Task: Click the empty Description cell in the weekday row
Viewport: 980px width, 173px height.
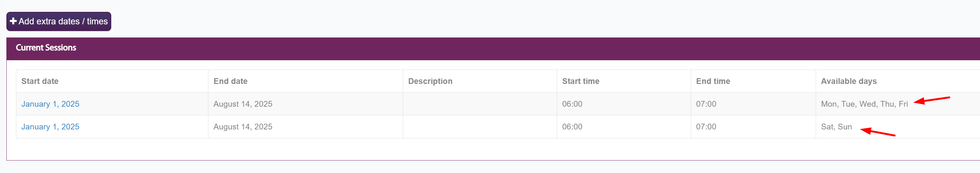Action: pyautogui.click(x=479, y=104)
